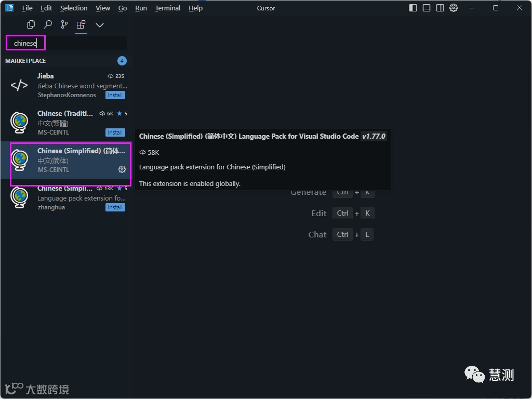Click the tooltip extension title text
532x399 pixels.
point(249,136)
